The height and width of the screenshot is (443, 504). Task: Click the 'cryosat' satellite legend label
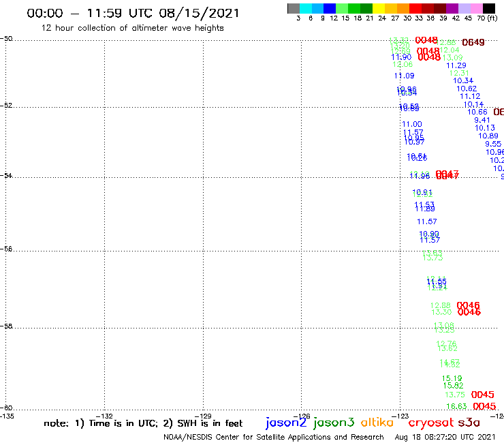[x=431, y=423]
